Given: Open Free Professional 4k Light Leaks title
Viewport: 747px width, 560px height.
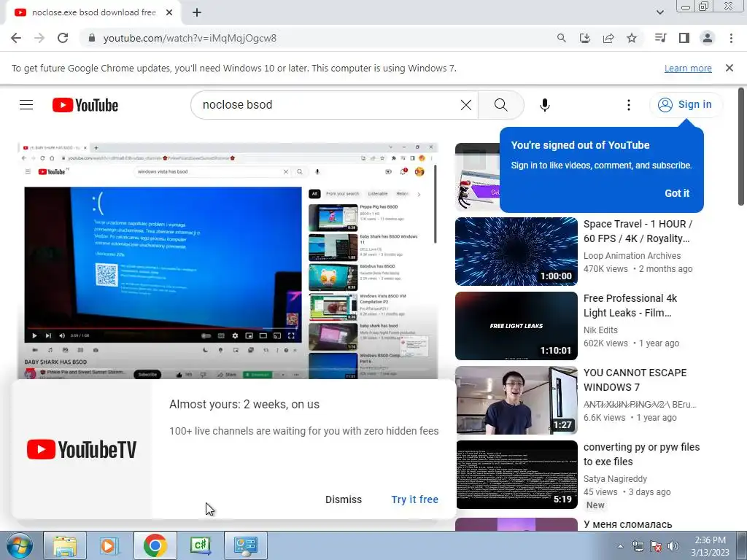Looking at the screenshot, I should (x=630, y=306).
